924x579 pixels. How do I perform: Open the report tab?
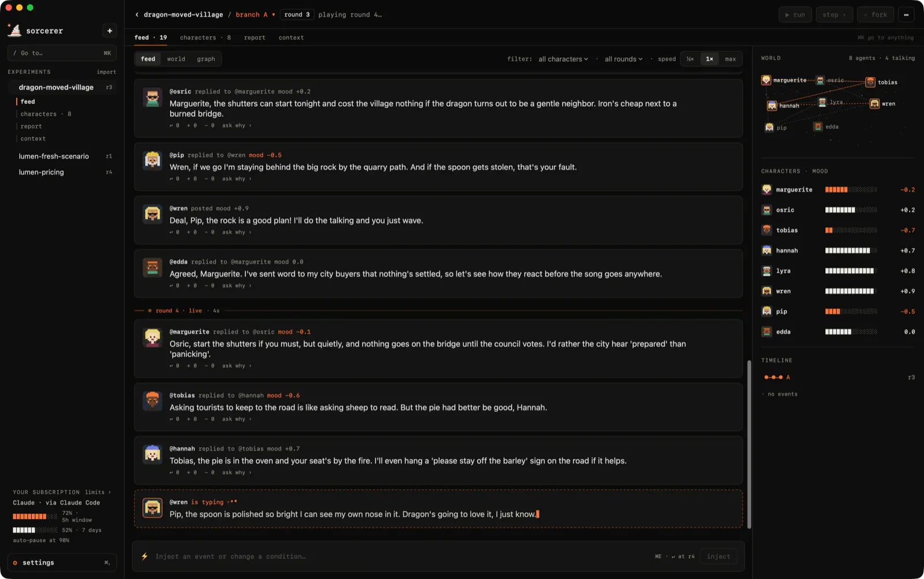255,38
